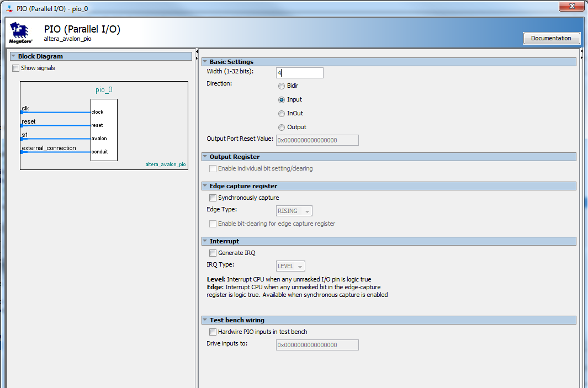Image resolution: width=588 pixels, height=388 pixels.
Task: Collapse the Basic Settings section
Action: [x=205, y=61]
